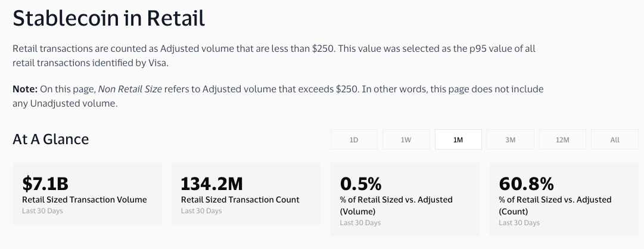The width and height of the screenshot is (644, 249).
Task: Click the 60.8% count percentage value
Action: pos(526,183)
